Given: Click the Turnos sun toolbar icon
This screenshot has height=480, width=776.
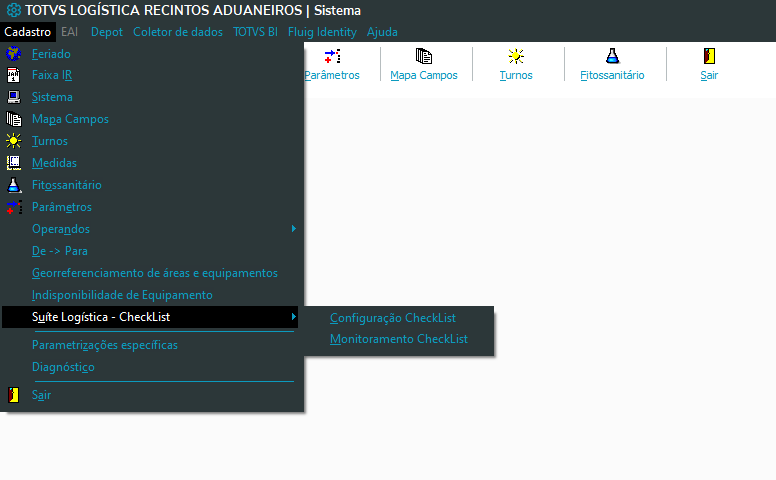Looking at the screenshot, I should [516, 56].
